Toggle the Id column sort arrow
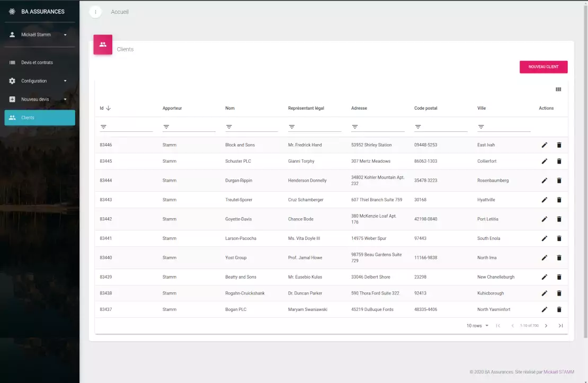Screen dimensions: 588x383 coord(108,108)
